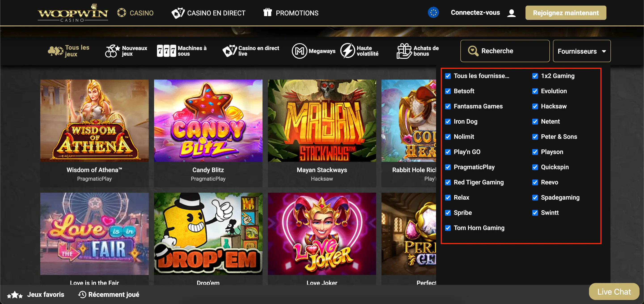The width and height of the screenshot is (644, 304).
Task: Select the Nouveaux jeux category
Action: [x=126, y=51]
